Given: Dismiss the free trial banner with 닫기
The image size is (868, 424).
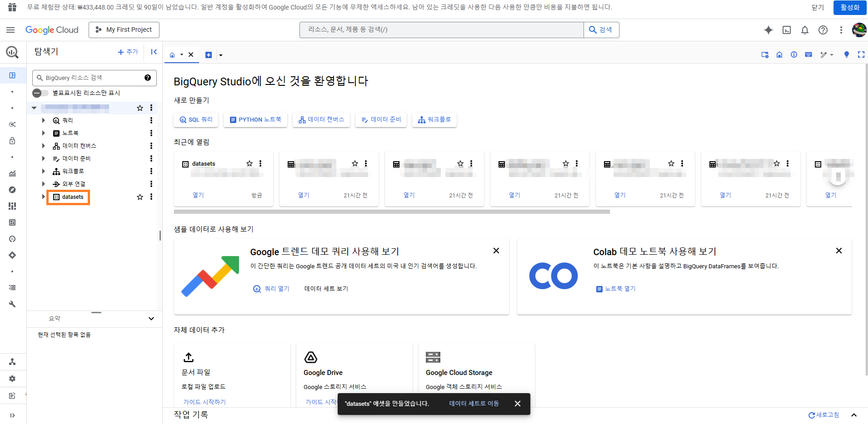Looking at the screenshot, I should pos(818,8).
